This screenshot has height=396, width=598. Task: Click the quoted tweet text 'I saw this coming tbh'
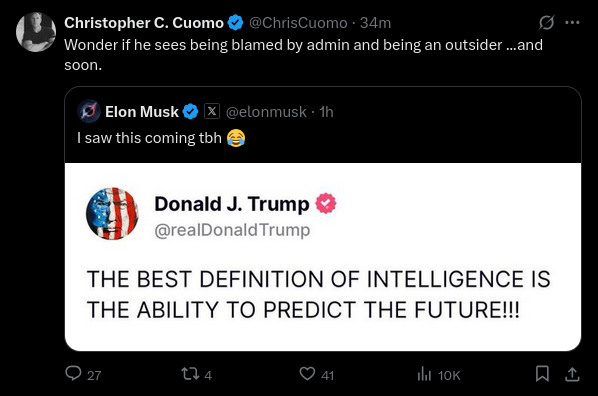[149, 138]
